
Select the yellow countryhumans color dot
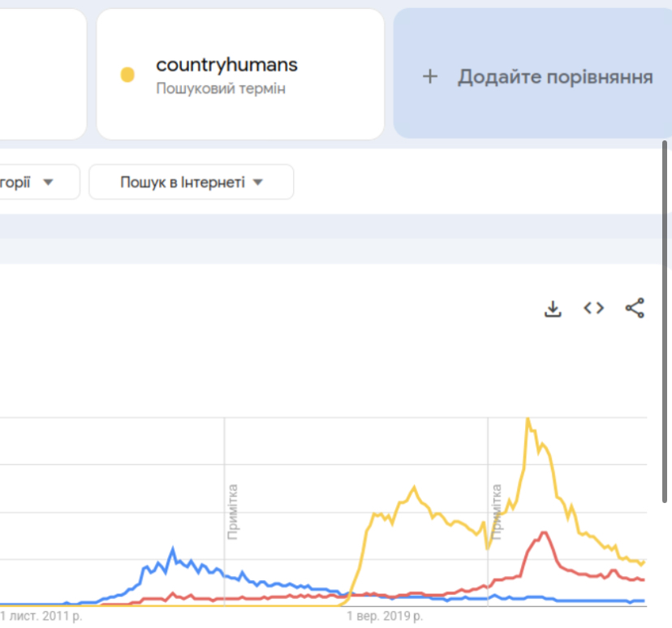click(x=127, y=75)
